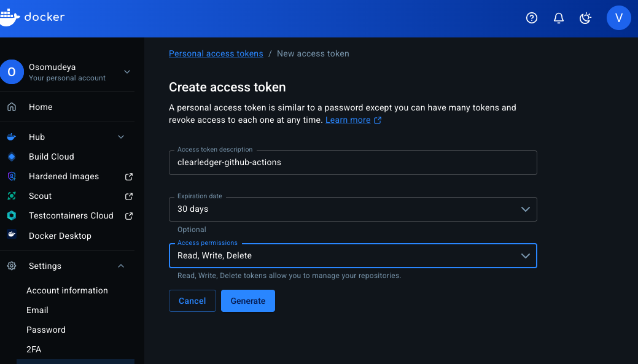Click the Scout icon in sidebar

pyautogui.click(x=12, y=196)
